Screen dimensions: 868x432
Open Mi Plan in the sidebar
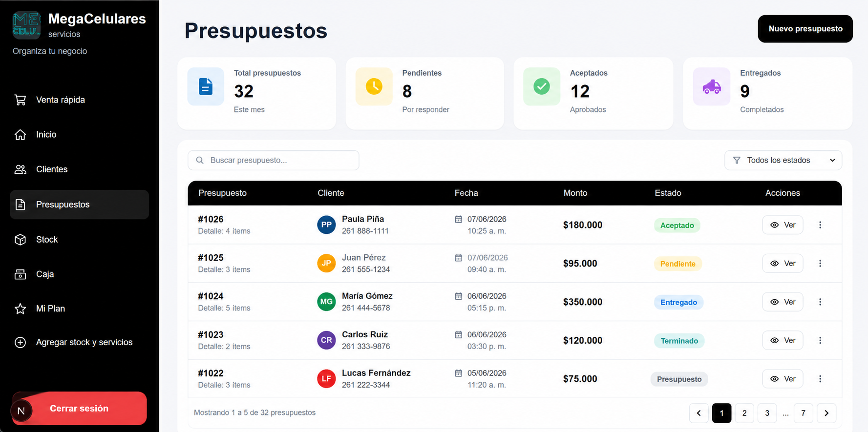(79, 309)
